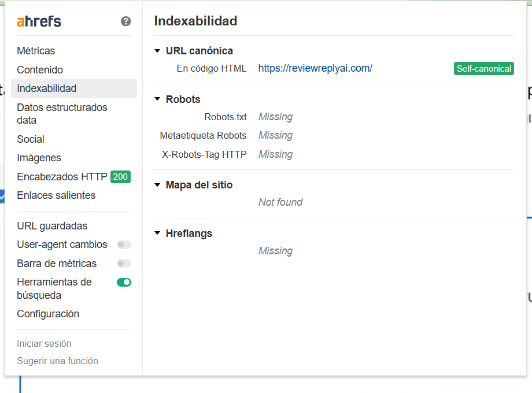
Task: Collapse the Hreflangs section
Action: [157, 233]
